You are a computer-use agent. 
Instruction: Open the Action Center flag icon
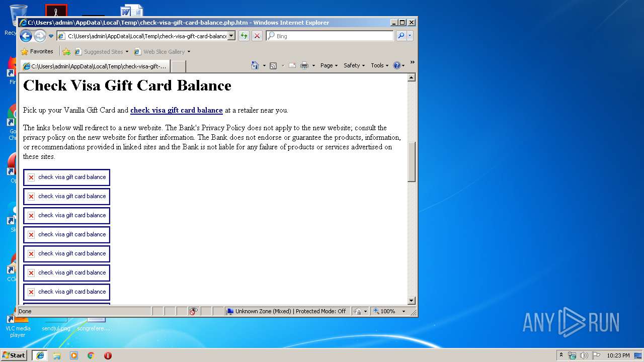pyautogui.click(x=596, y=355)
